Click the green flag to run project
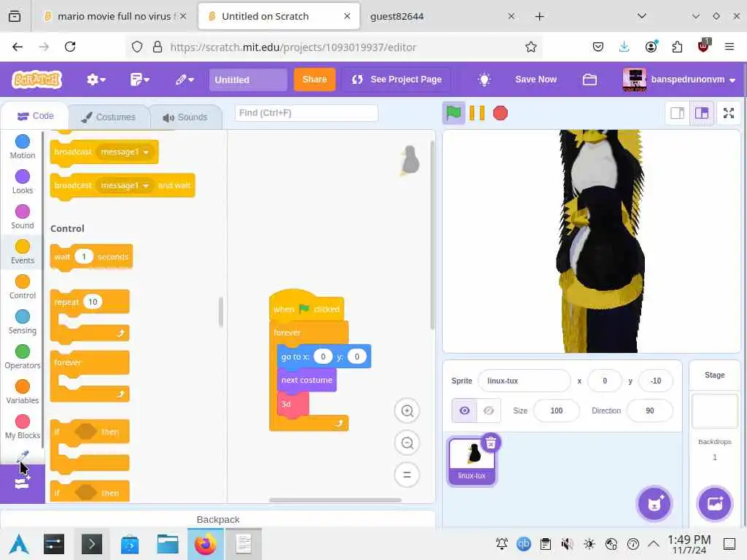 [x=453, y=113]
